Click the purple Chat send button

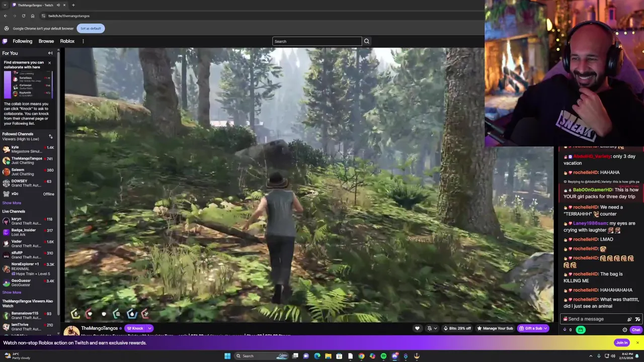click(636, 330)
